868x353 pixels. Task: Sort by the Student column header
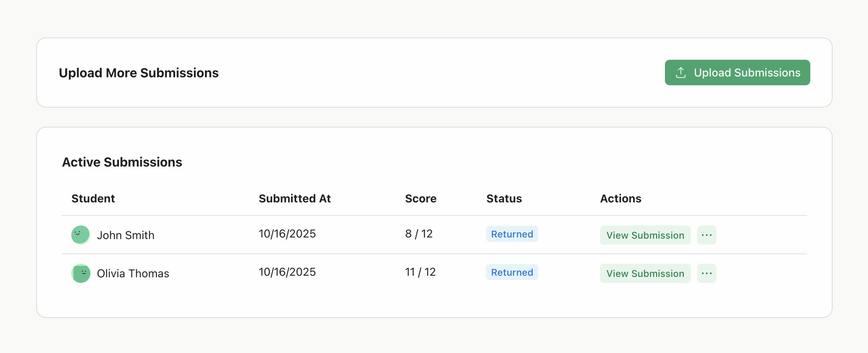pos(93,198)
